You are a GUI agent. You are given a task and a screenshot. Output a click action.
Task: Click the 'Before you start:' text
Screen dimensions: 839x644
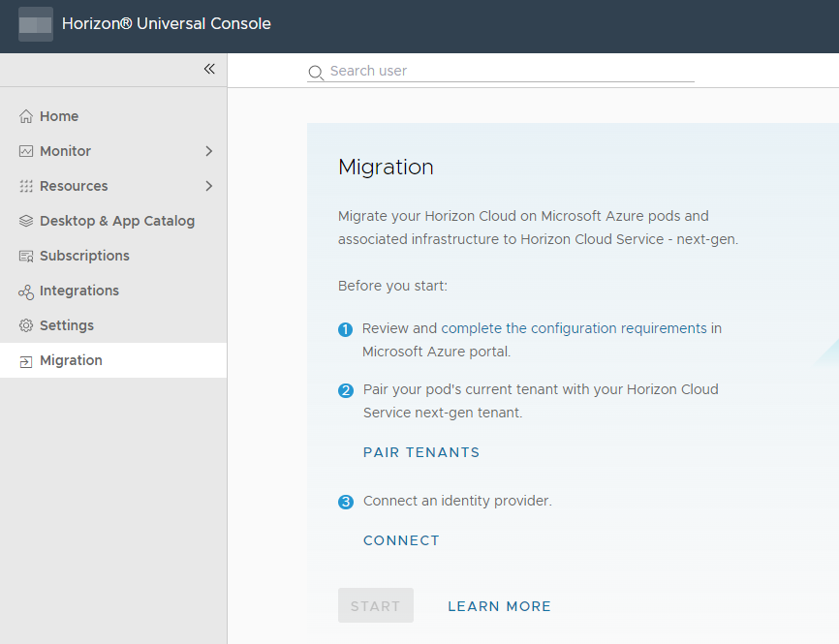click(392, 286)
